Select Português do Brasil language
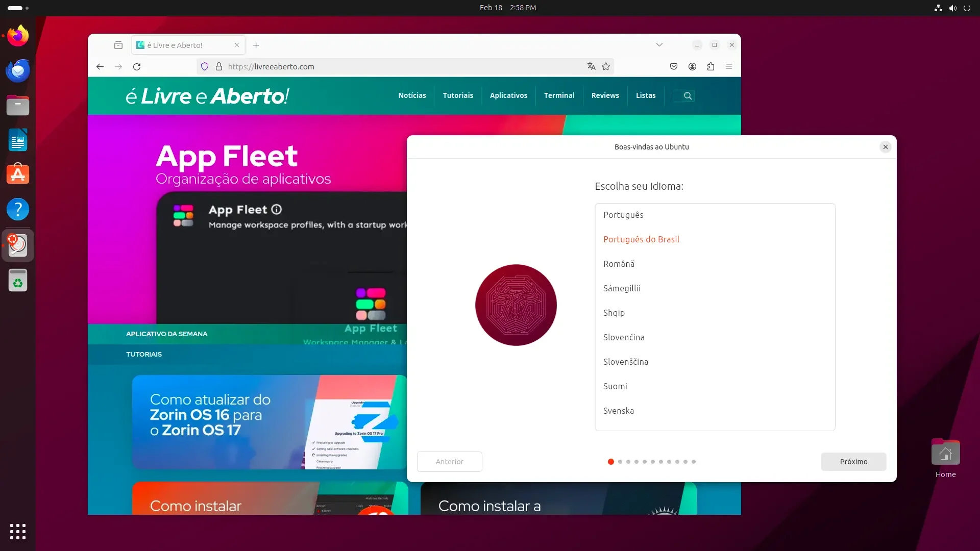This screenshot has width=980, height=551. click(x=715, y=239)
